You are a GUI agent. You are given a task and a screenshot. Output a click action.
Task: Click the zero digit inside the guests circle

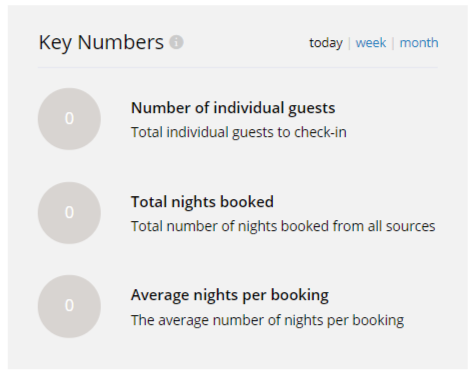69,118
